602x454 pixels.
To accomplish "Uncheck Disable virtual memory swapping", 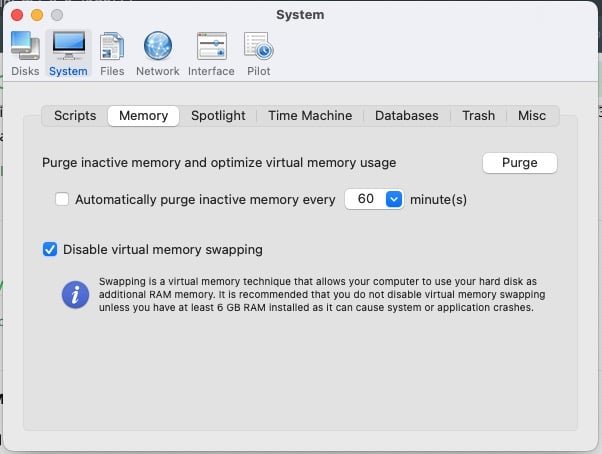I will pyautogui.click(x=50, y=249).
